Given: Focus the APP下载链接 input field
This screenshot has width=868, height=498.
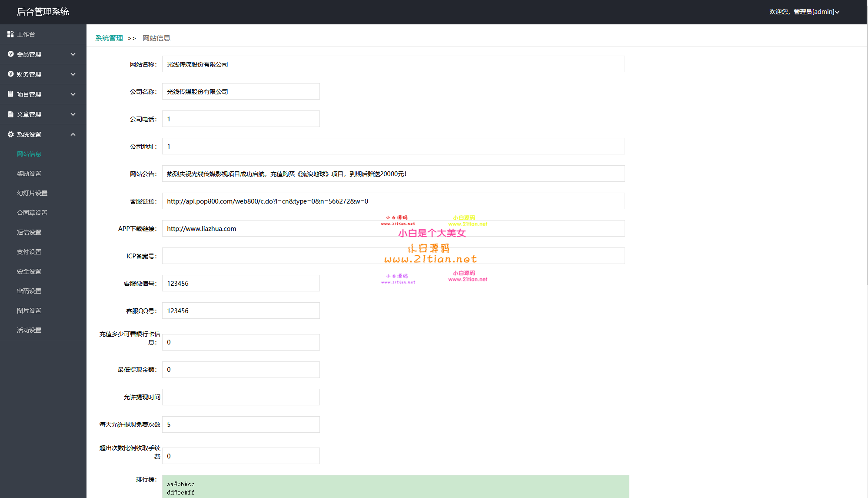Looking at the screenshot, I should tap(393, 228).
